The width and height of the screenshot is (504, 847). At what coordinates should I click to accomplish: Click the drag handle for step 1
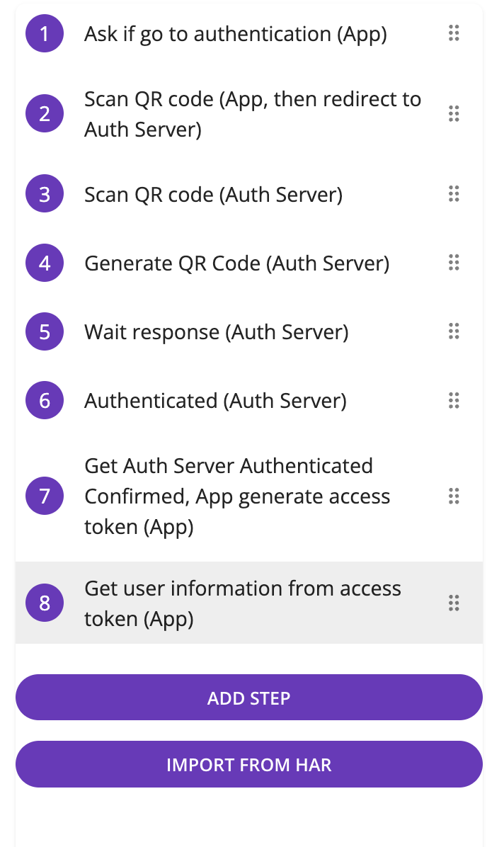point(454,33)
